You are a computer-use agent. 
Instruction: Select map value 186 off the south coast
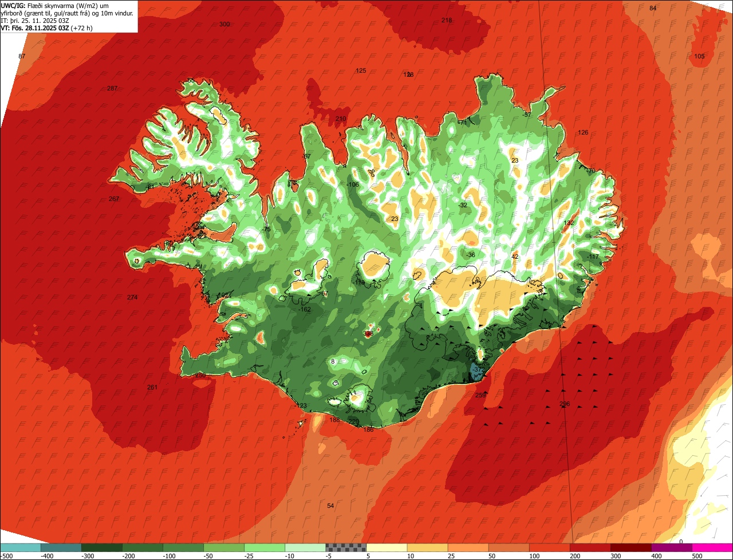tap(369, 429)
